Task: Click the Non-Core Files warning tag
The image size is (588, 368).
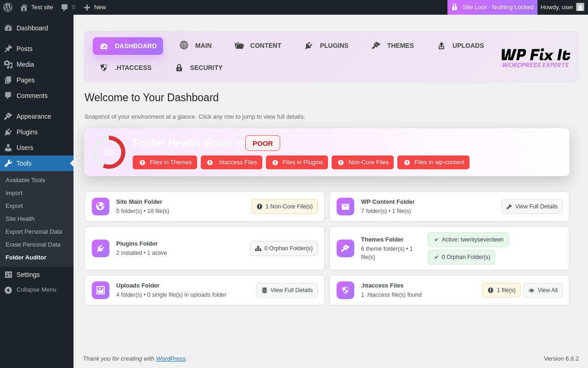Action: point(362,162)
